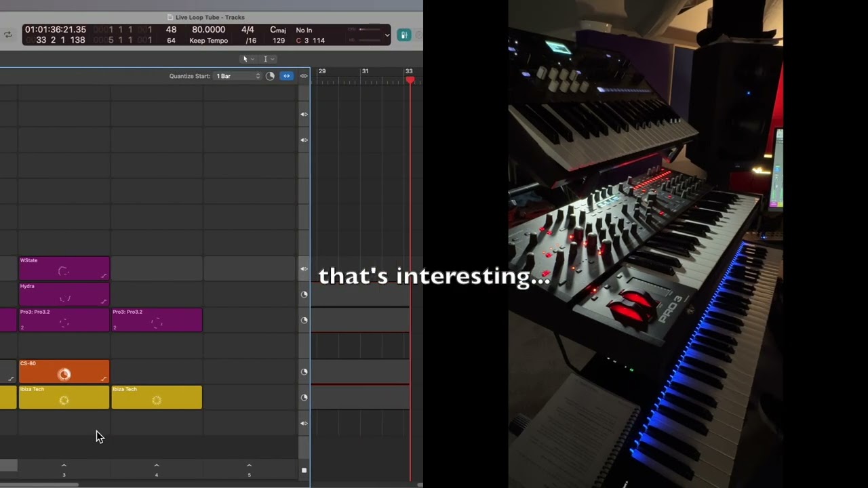The image size is (868, 488).
Task: Select the Ibiza Tech cell in scene 3
Action: (x=64, y=397)
